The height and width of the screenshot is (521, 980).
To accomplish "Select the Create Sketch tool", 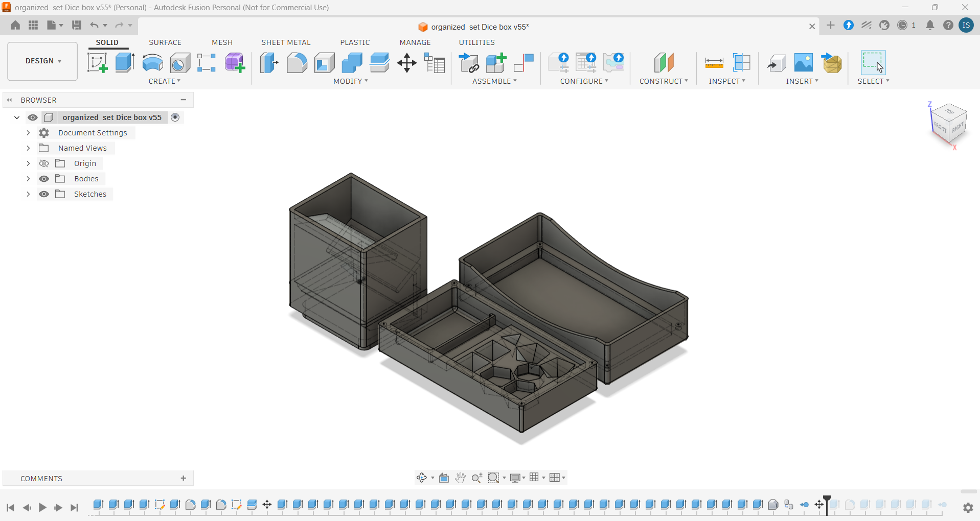I will tap(97, 63).
